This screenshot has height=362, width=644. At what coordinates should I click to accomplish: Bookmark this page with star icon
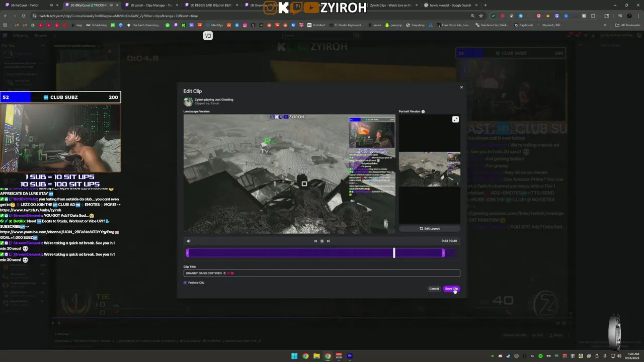point(480,16)
